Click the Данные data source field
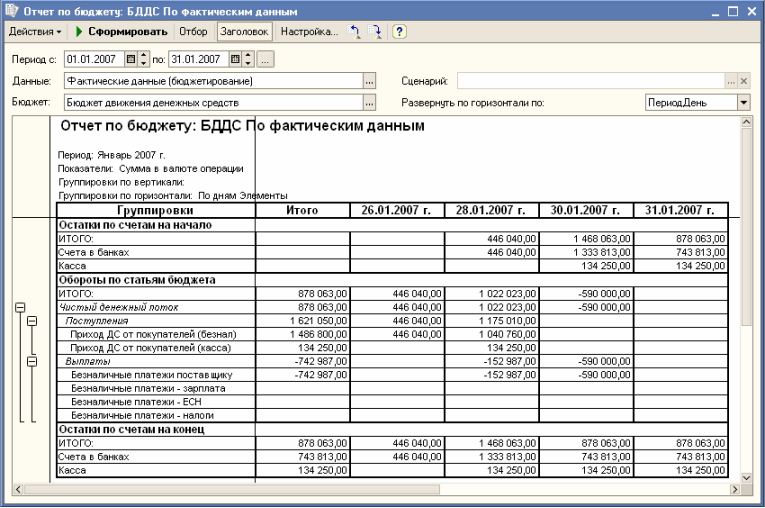Screen dimensions: 765x508 point(214,81)
